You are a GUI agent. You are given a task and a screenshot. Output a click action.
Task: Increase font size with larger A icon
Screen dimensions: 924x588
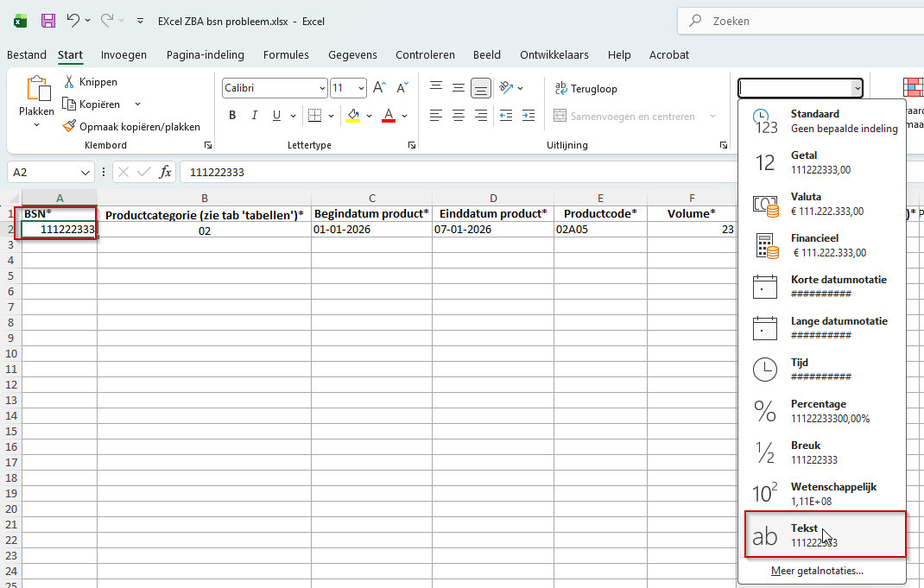(x=379, y=88)
